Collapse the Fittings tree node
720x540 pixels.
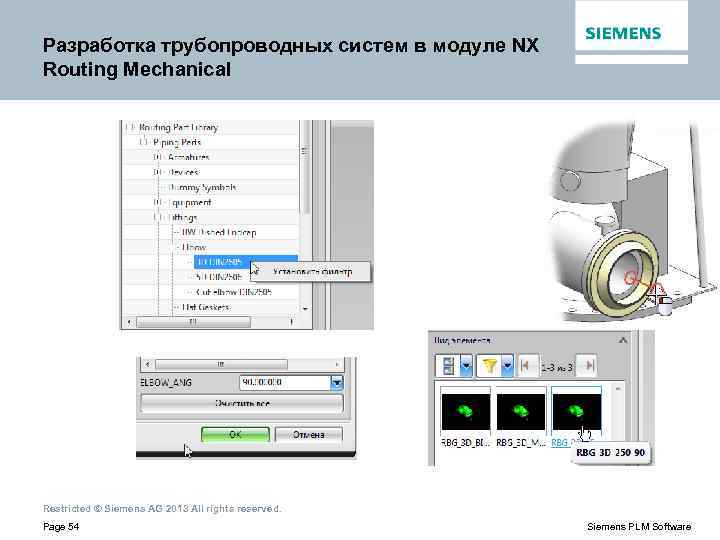tap(158, 217)
